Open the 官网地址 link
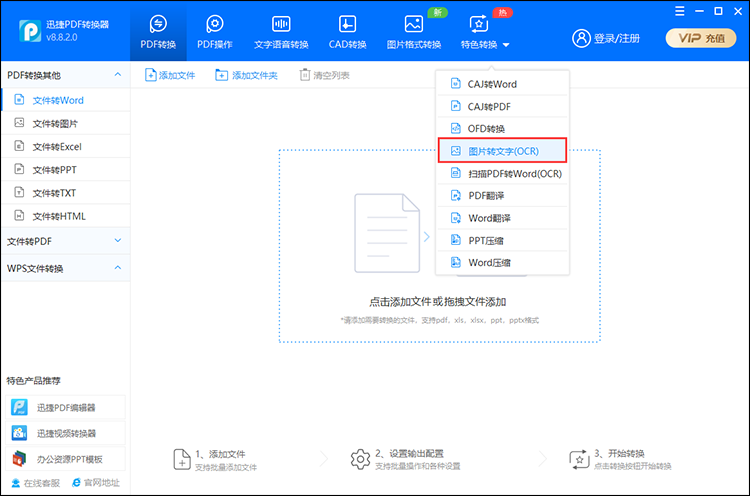 96,483
